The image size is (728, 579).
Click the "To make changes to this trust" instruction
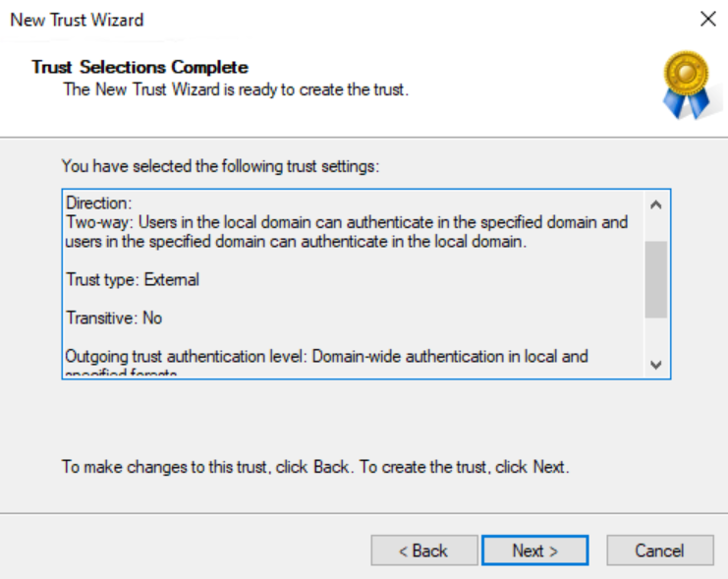(x=315, y=467)
